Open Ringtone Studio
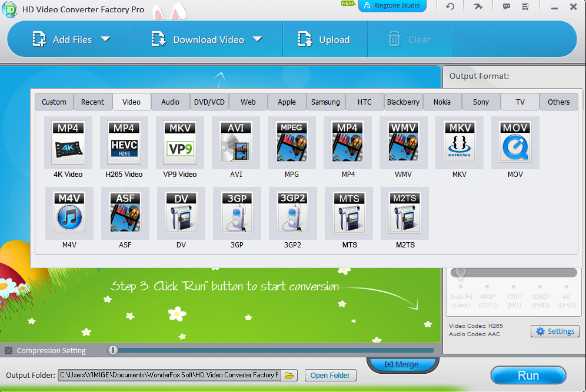The width and height of the screenshot is (586, 392). [392, 6]
